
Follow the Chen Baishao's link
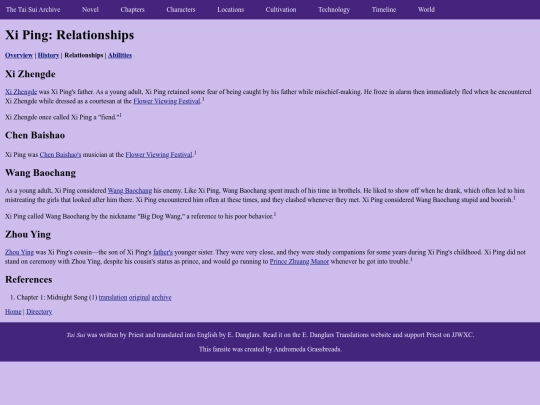click(x=60, y=155)
